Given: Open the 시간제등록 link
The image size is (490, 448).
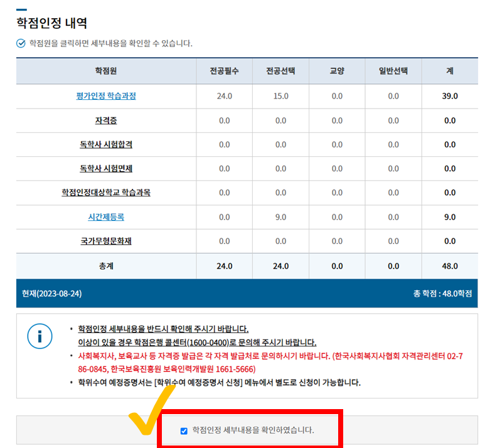Looking at the screenshot, I should coord(106,217).
